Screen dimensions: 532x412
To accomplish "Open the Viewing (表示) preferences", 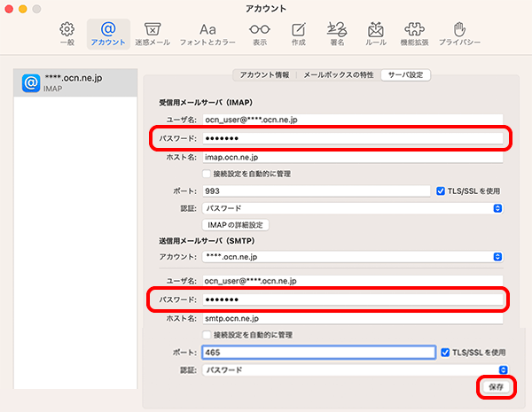I will click(x=259, y=34).
